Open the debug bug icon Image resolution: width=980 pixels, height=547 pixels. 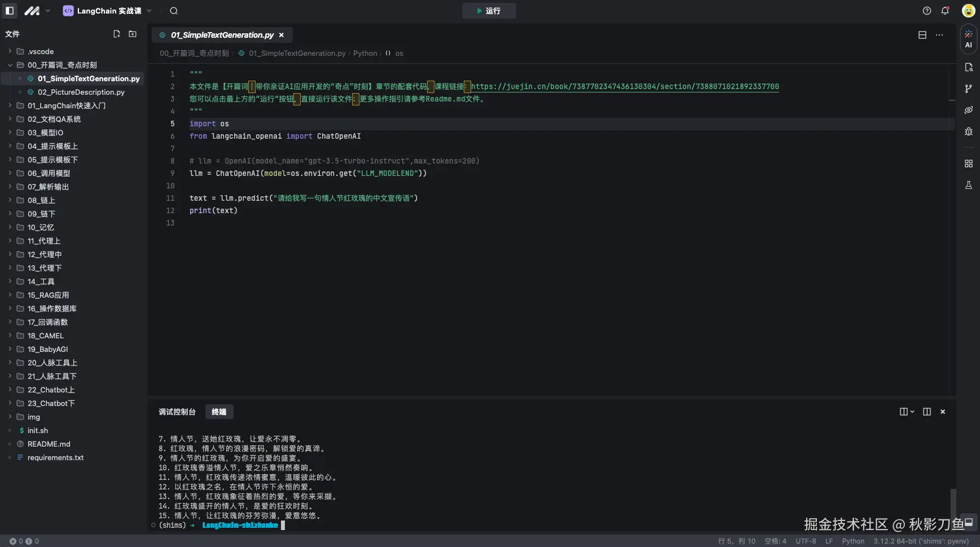tap(968, 131)
